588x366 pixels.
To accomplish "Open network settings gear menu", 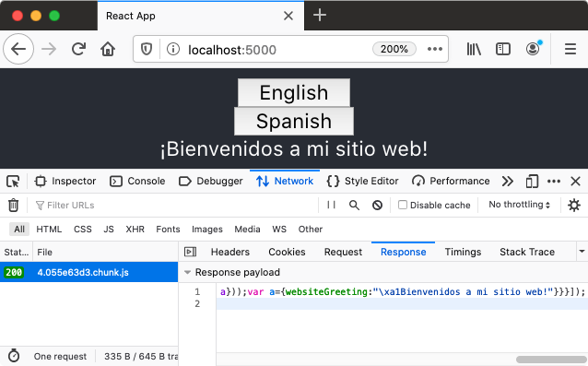I will (x=574, y=205).
